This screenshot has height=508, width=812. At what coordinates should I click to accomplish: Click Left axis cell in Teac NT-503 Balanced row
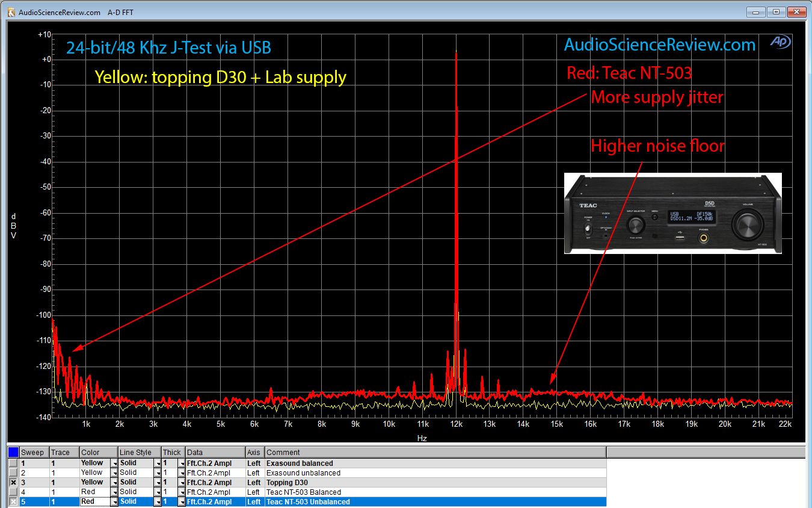click(x=255, y=492)
